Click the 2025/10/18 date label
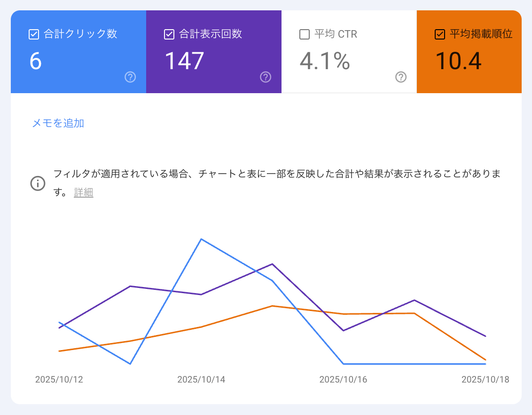The image size is (532, 415). click(485, 380)
